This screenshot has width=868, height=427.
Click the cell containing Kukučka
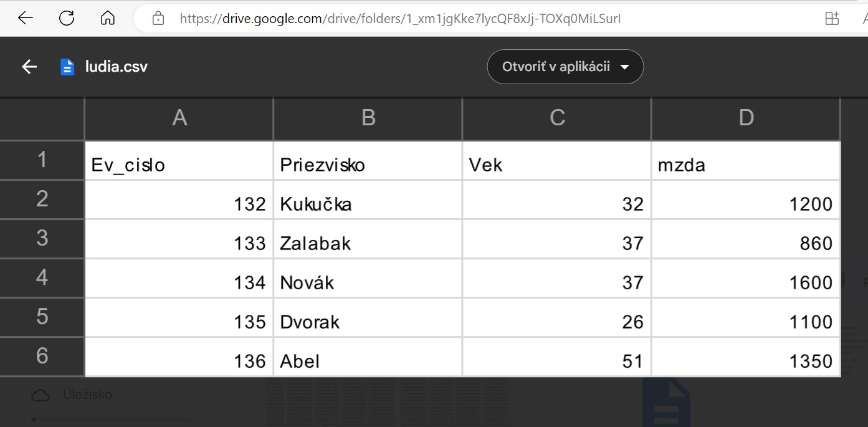tap(368, 204)
